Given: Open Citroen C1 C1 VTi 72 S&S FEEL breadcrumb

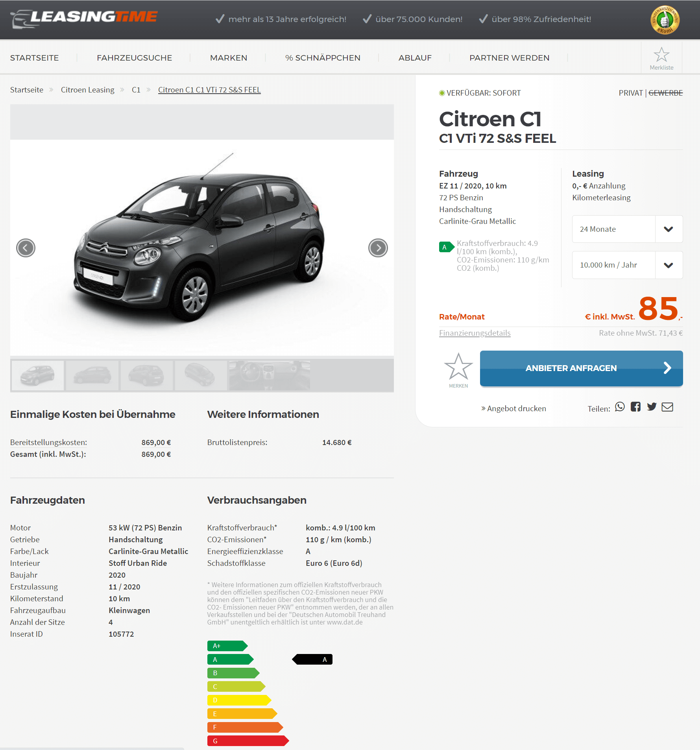Looking at the screenshot, I should pyautogui.click(x=209, y=90).
